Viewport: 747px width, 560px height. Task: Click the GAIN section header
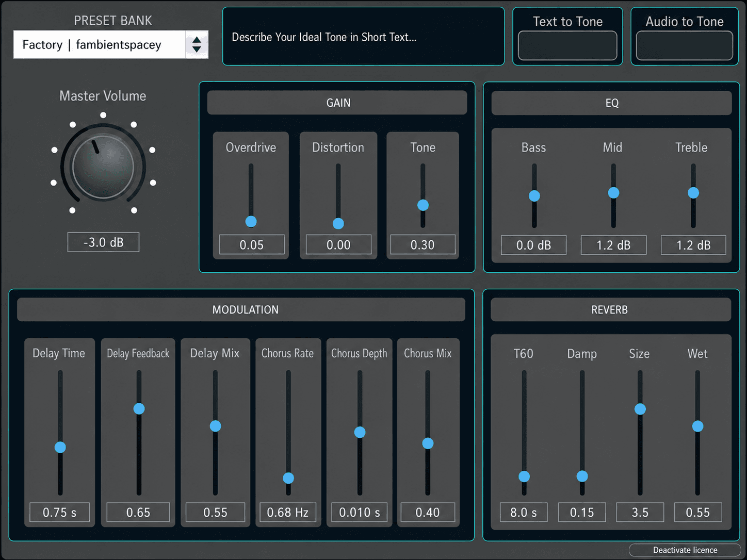click(x=337, y=103)
